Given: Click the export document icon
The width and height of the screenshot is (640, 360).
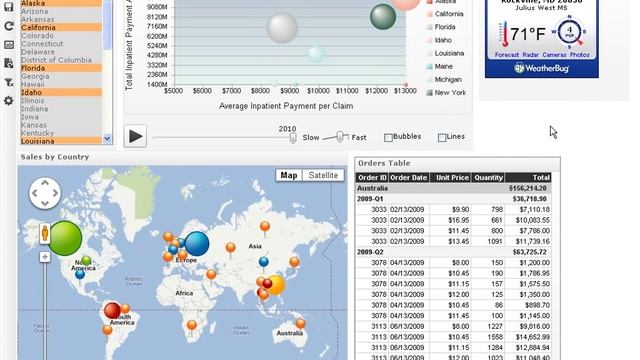Looking at the screenshot, I should click(9, 63).
